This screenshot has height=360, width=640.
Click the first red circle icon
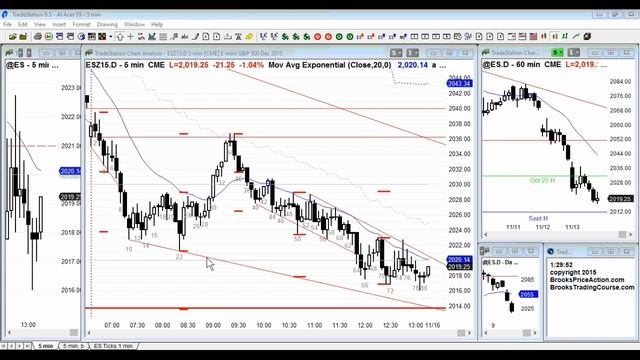tap(318, 37)
